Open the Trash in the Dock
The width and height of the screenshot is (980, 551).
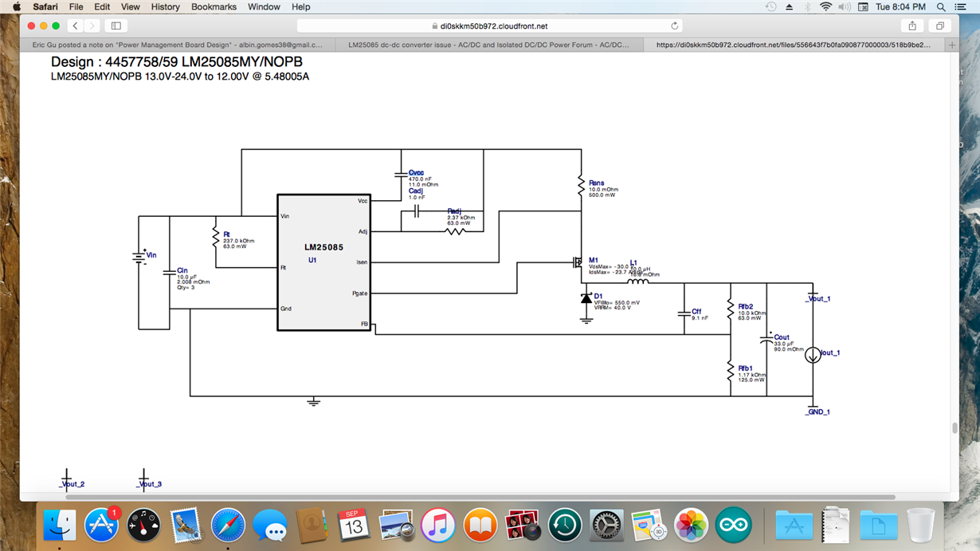920,525
